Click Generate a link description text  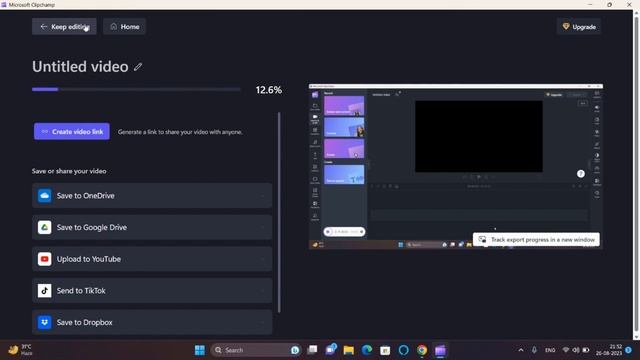[180, 132]
